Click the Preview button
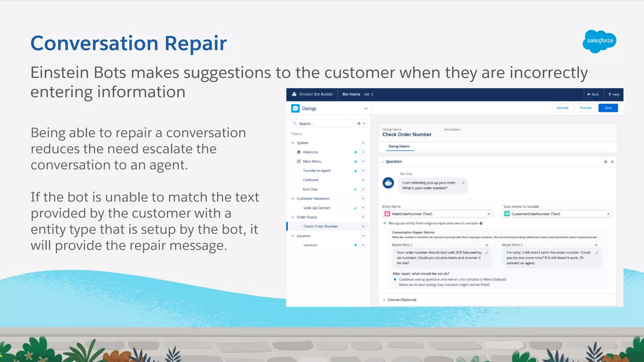The image size is (644, 362). [586, 108]
